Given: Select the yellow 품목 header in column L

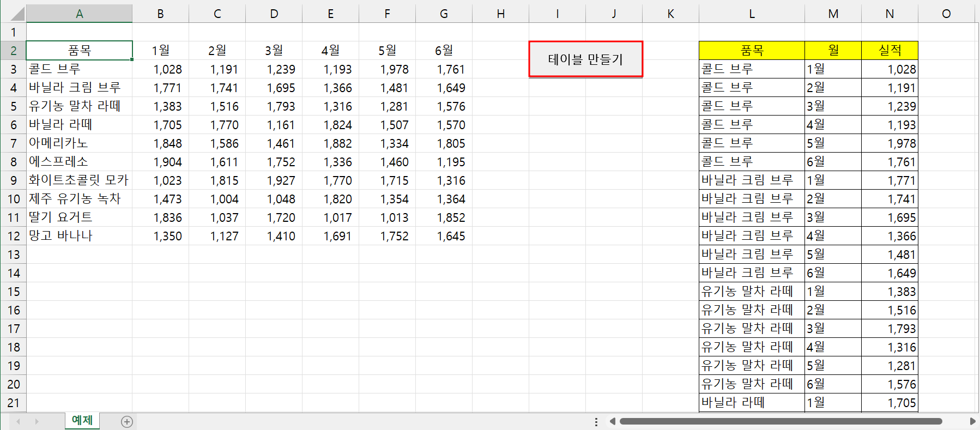Looking at the screenshot, I should [752, 51].
